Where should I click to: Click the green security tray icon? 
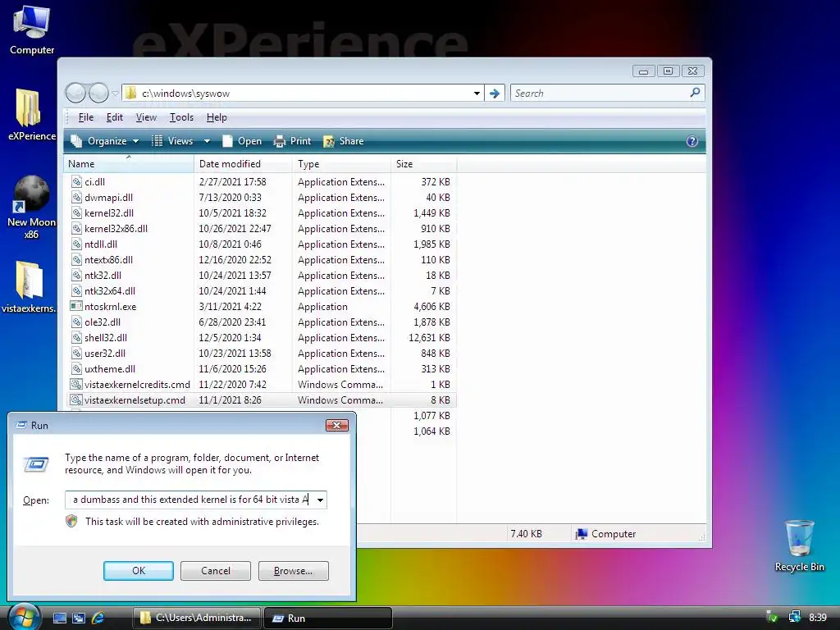pos(772,617)
